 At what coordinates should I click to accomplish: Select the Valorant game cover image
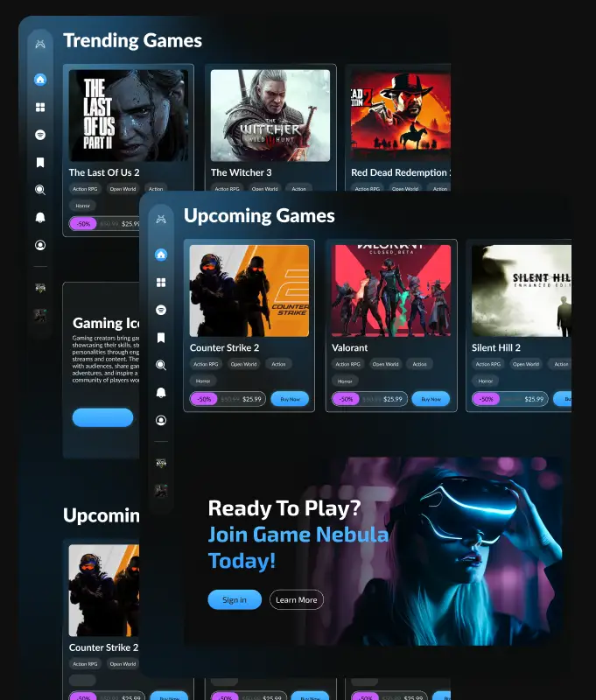(391, 290)
